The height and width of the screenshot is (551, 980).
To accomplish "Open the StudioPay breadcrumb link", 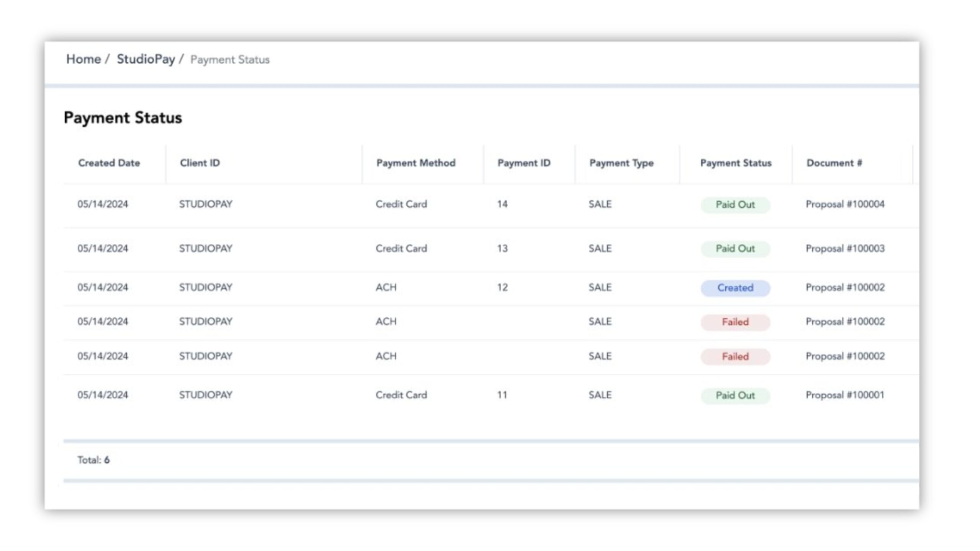I will 145,59.
